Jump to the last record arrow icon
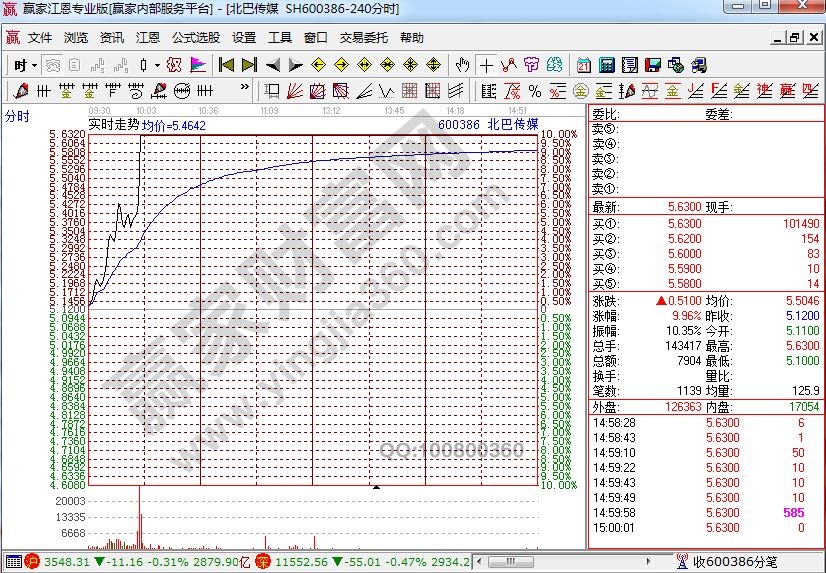826x573 pixels. point(249,65)
